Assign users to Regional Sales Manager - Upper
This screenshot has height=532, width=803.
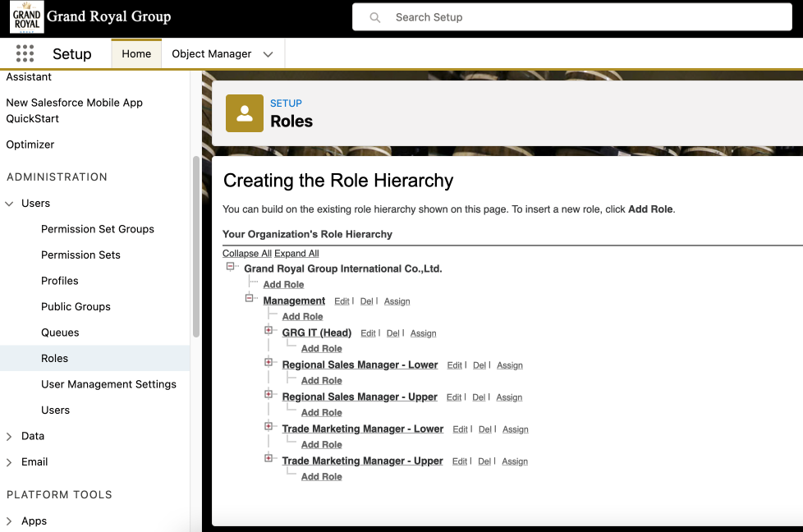(509, 397)
